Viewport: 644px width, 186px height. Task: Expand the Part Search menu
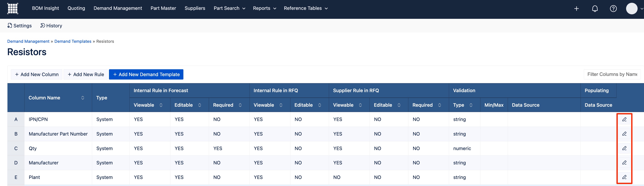pyautogui.click(x=229, y=8)
